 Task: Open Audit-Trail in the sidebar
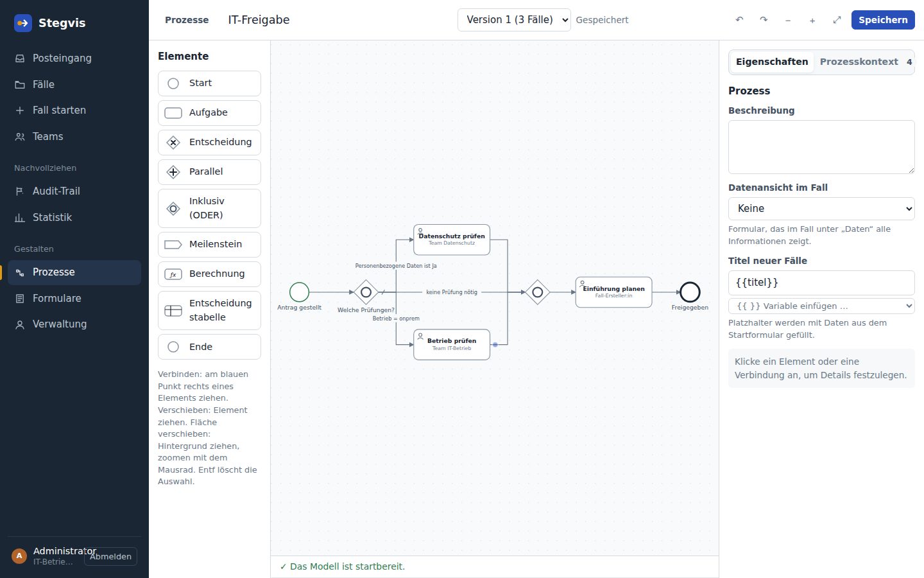tap(74, 191)
